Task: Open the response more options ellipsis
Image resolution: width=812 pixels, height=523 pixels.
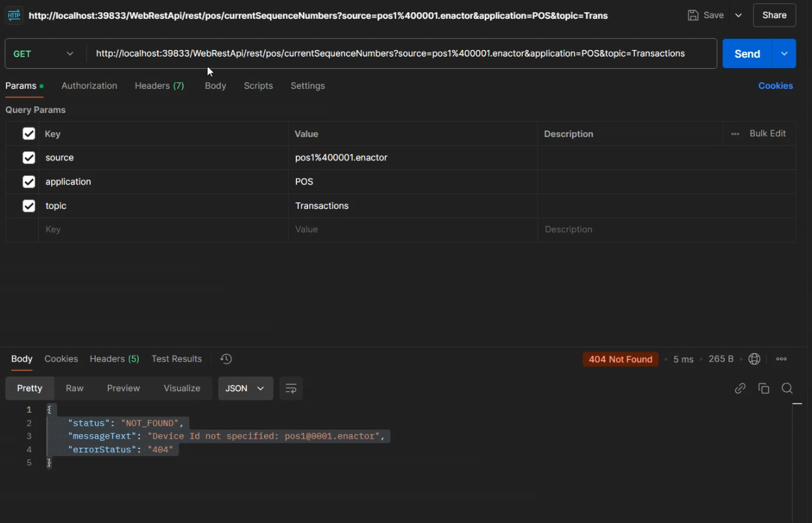Action: (782, 359)
